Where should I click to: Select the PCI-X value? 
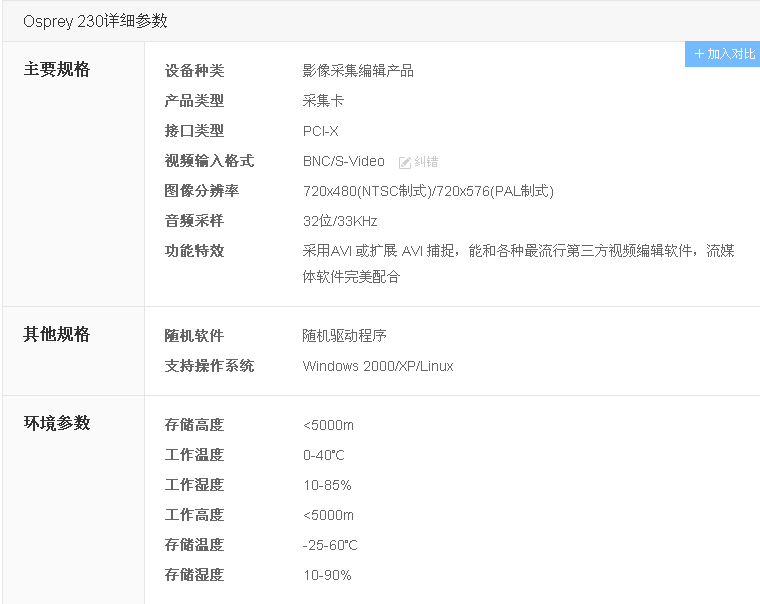coord(320,131)
